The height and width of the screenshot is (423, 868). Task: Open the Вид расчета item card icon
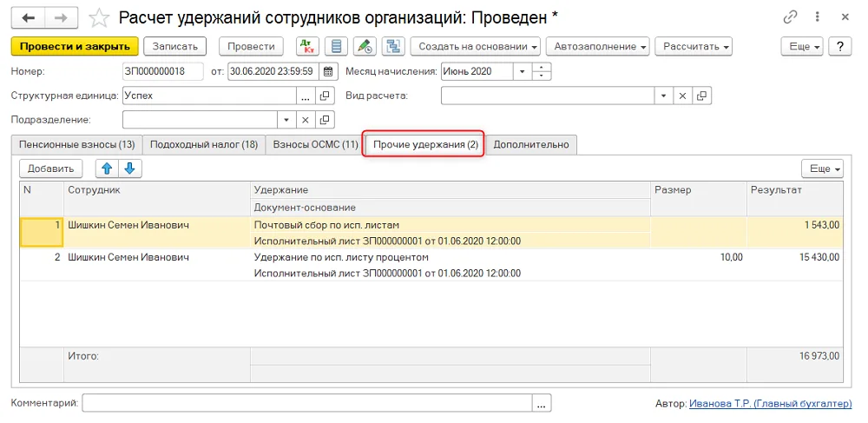click(x=701, y=96)
